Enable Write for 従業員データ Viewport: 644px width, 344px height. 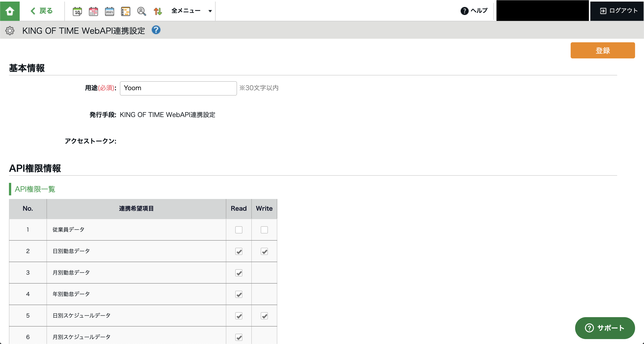click(x=264, y=230)
